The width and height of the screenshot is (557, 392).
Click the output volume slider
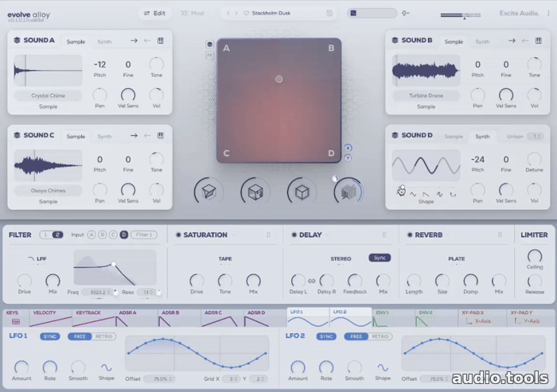pos(461,15)
